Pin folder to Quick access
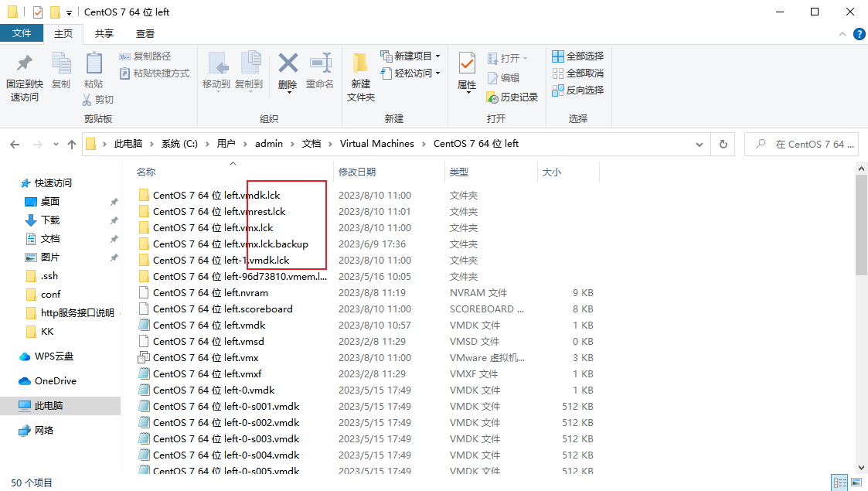The width and height of the screenshot is (868, 491). coord(25,77)
